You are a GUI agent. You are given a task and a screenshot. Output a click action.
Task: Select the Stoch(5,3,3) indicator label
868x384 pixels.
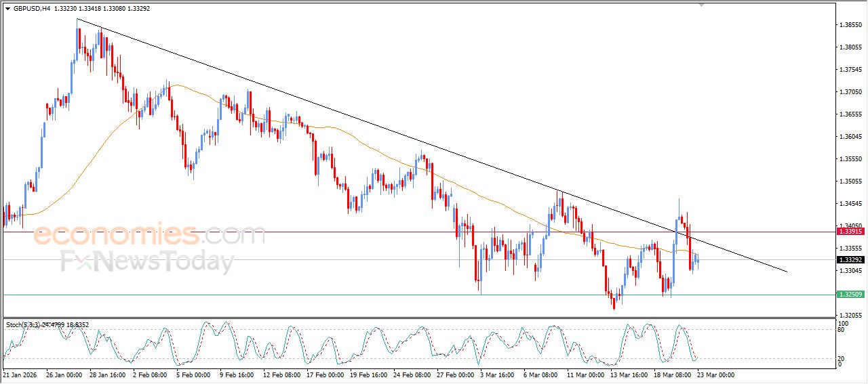point(23,325)
